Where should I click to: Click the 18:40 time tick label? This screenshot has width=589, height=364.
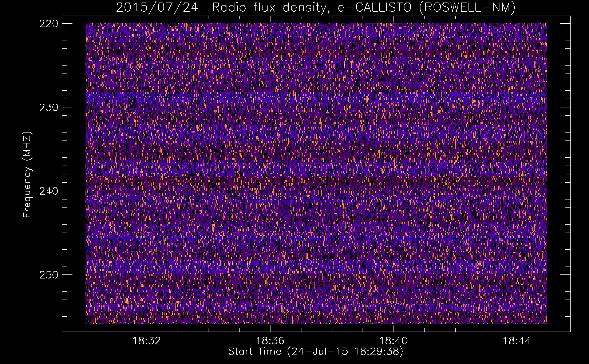click(x=394, y=341)
